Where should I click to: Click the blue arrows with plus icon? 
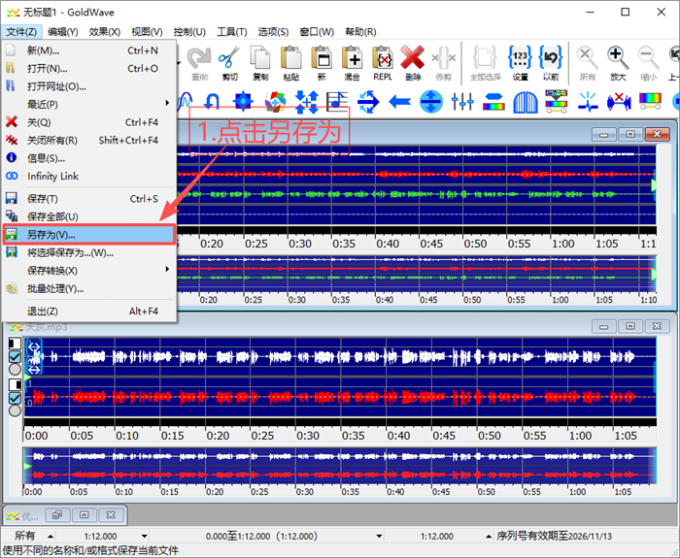tap(307, 102)
